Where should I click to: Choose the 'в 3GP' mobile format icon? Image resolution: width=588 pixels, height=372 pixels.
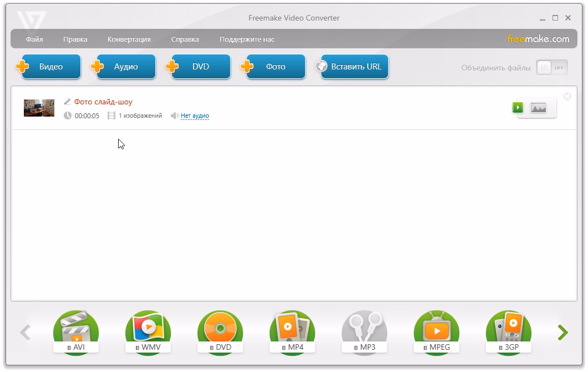click(x=508, y=333)
